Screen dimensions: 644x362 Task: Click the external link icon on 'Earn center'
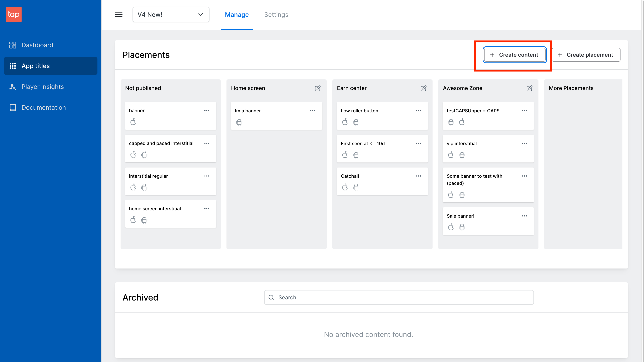pyautogui.click(x=423, y=88)
